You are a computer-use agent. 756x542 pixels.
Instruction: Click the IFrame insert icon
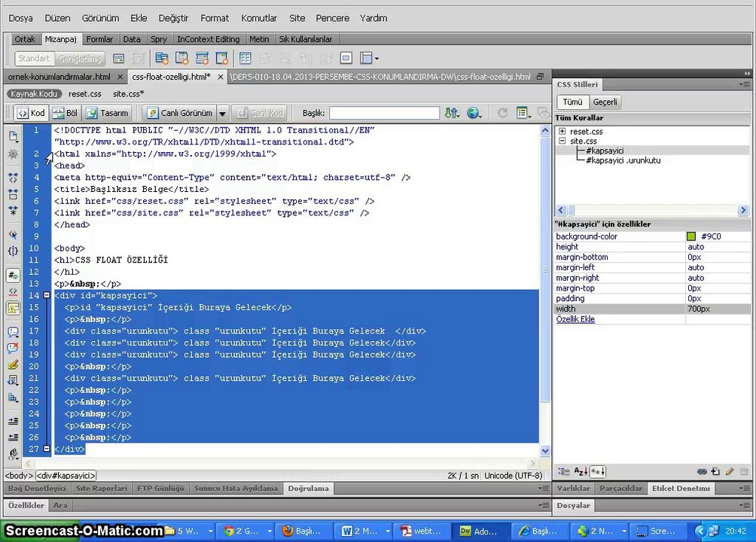pos(346,59)
